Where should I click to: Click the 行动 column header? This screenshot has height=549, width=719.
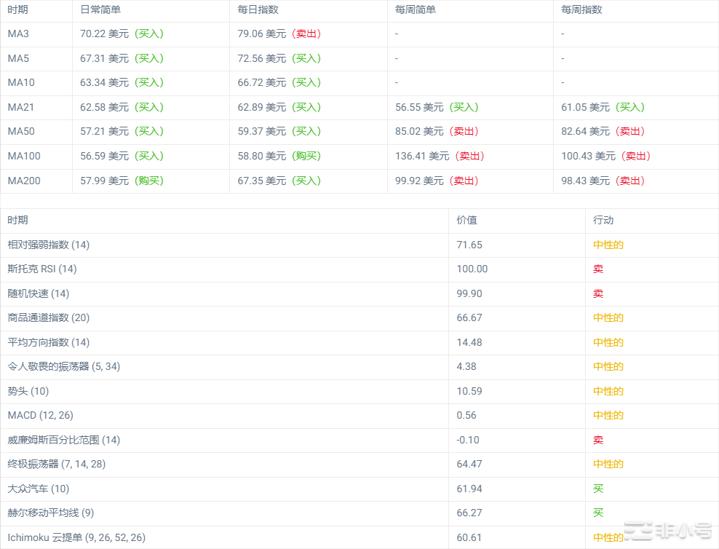603,220
